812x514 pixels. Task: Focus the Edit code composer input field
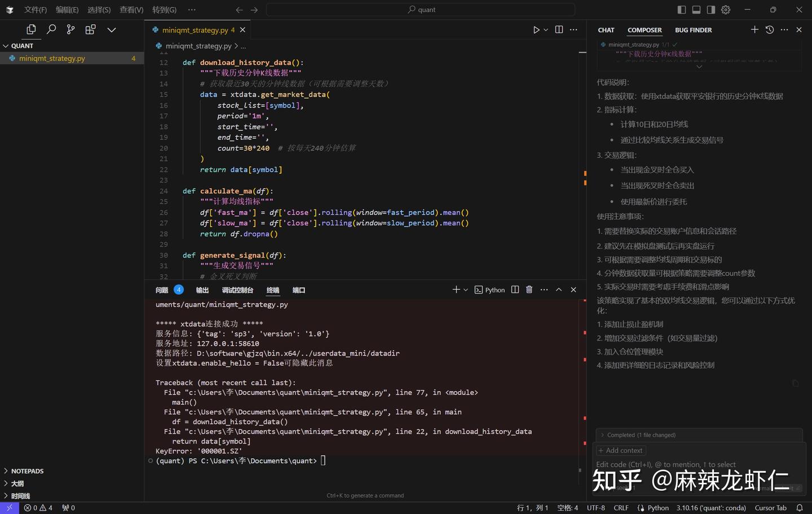(x=699, y=465)
